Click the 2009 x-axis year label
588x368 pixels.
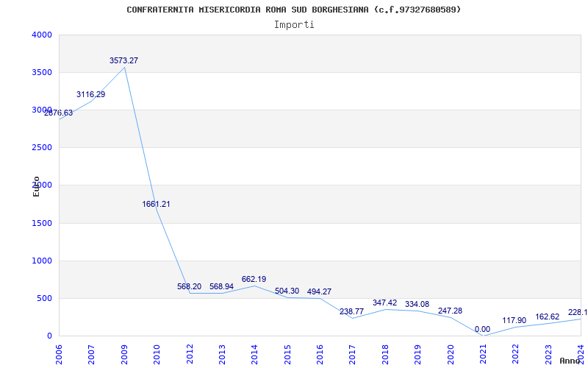coord(124,355)
